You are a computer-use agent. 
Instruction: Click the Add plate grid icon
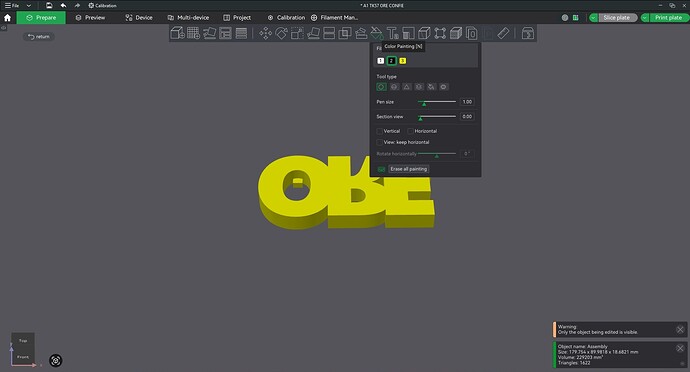(193, 33)
